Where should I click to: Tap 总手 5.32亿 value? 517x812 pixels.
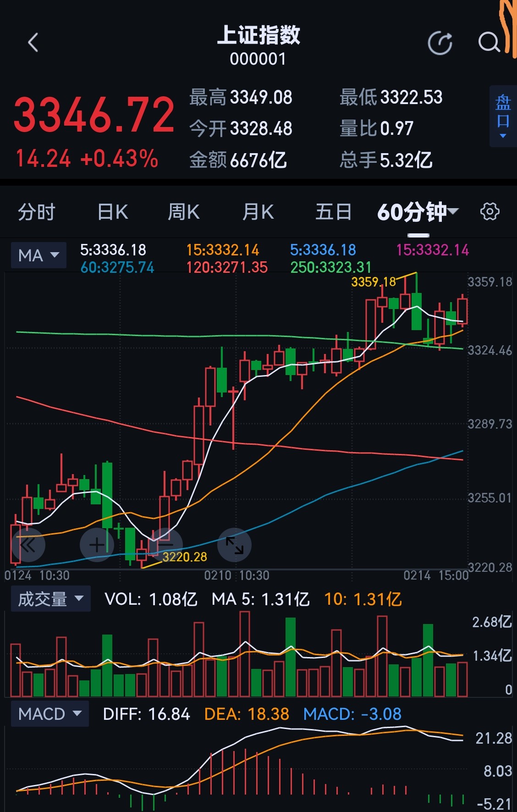[x=386, y=160]
